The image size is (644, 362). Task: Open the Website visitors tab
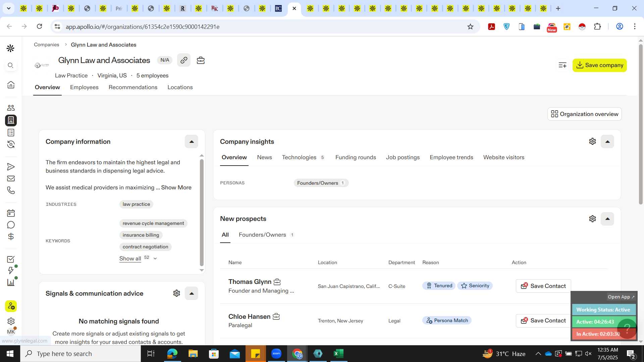504,157
